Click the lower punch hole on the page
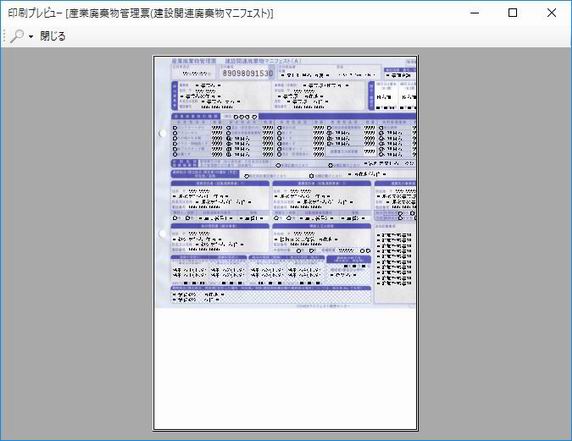572x441 pixels. pyautogui.click(x=162, y=233)
